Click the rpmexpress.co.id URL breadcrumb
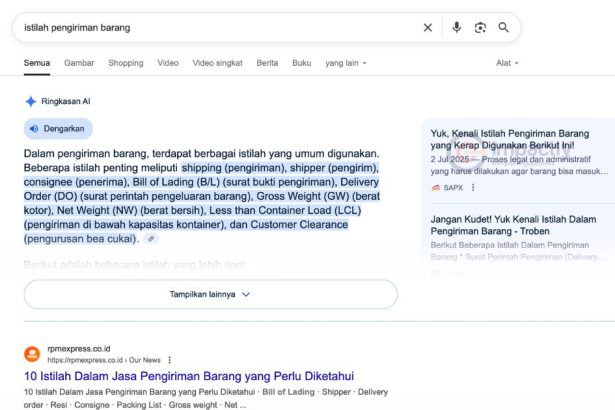 tap(104, 360)
